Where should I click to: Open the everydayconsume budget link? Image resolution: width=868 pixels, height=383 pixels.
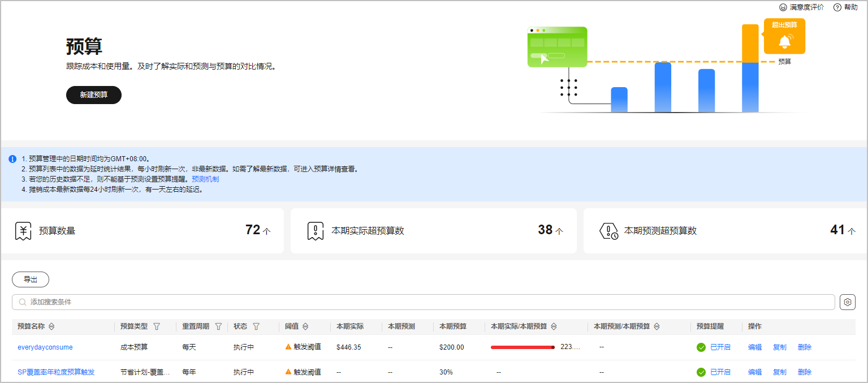click(45, 347)
